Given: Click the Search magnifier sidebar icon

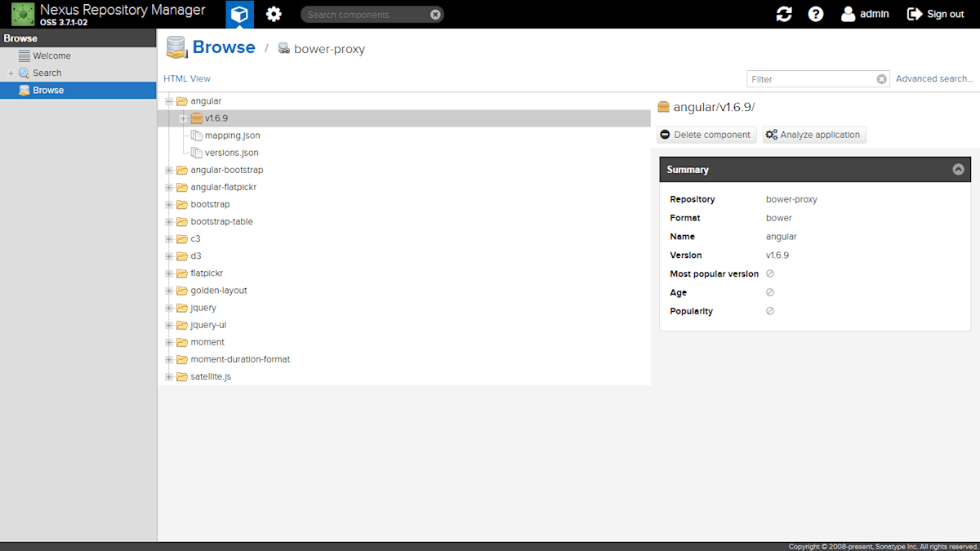Looking at the screenshot, I should click(24, 73).
